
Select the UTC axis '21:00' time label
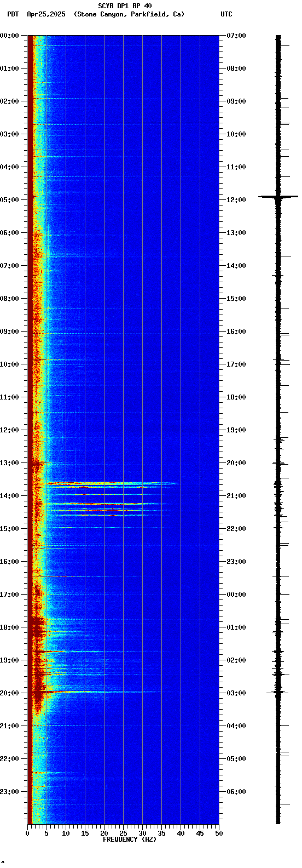click(236, 496)
